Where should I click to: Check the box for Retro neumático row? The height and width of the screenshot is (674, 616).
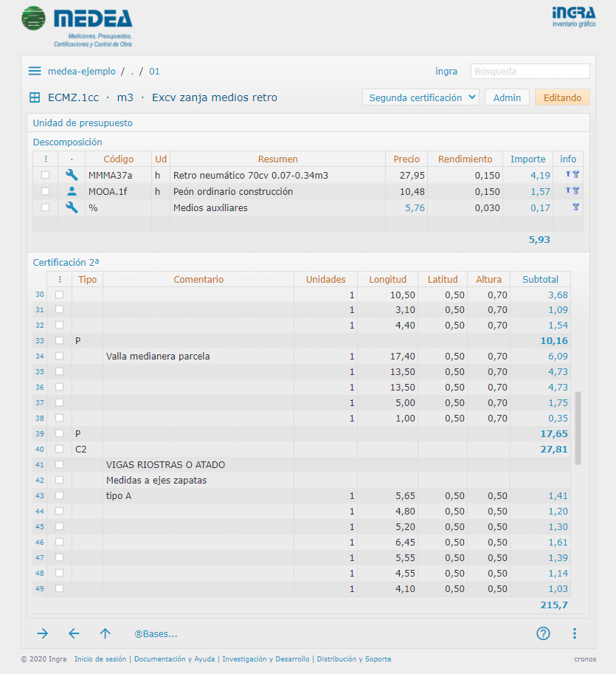click(x=46, y=175)
